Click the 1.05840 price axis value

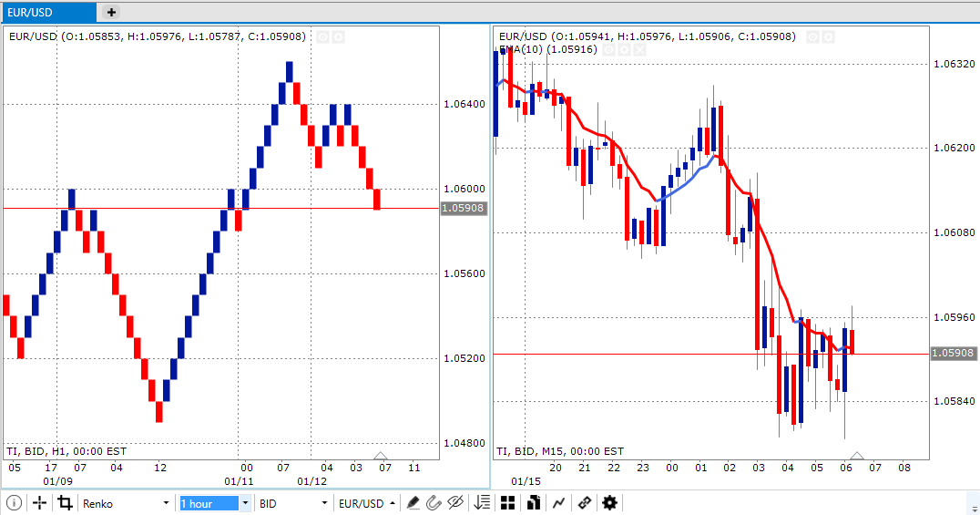click(x=954, y=401)
